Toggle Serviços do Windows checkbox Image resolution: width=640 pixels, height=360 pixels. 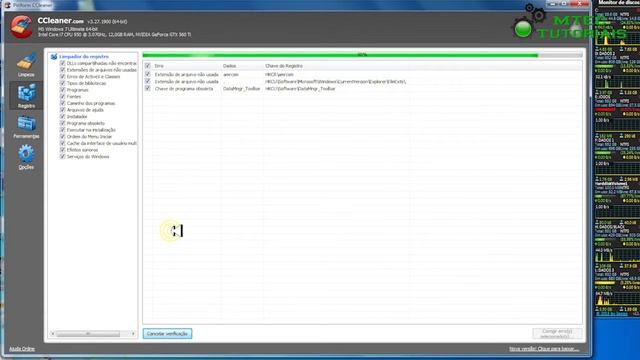[62, 156]
